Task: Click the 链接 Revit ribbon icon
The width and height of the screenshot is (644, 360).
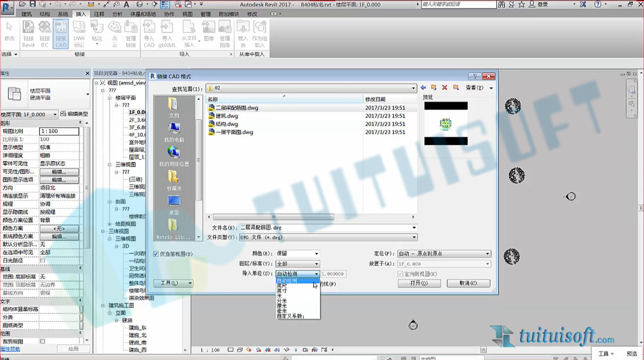Action: click(x=29, y=33)
